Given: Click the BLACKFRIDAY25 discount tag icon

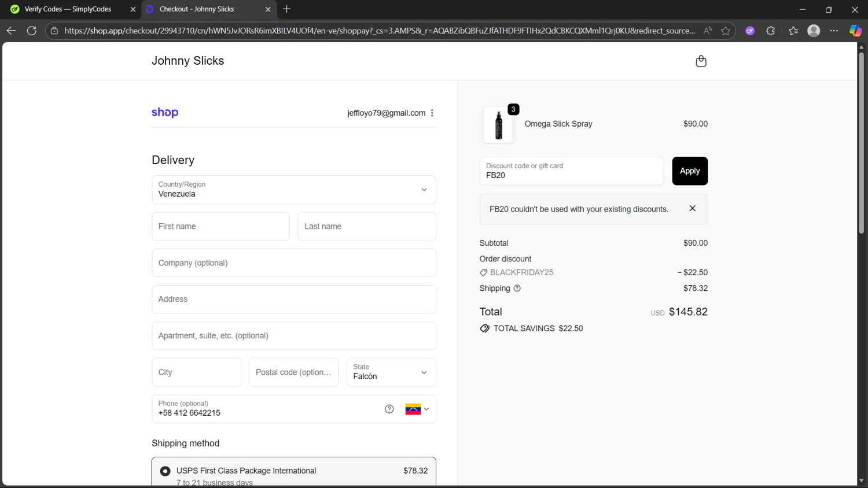Looking at the screenshot, I should 484,273.
